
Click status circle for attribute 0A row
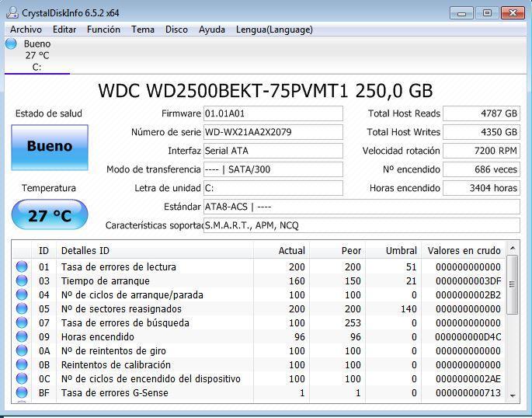coord(22,350)
